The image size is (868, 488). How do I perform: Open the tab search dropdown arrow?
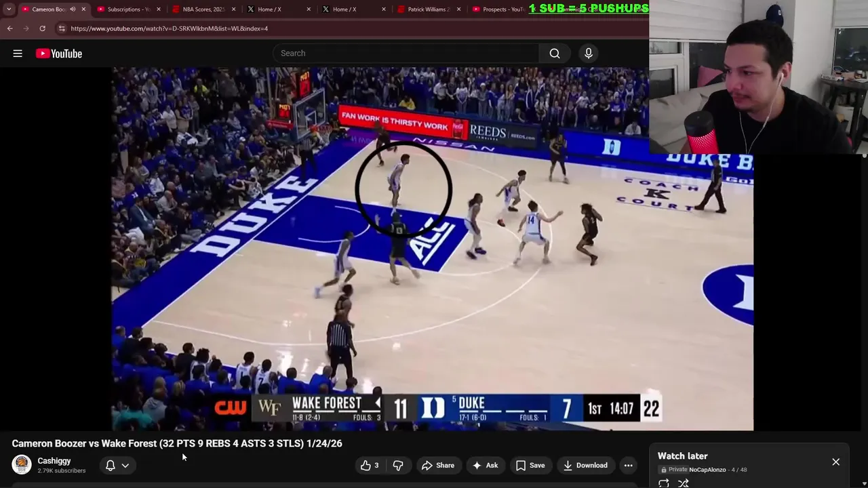tap(9, 9)
